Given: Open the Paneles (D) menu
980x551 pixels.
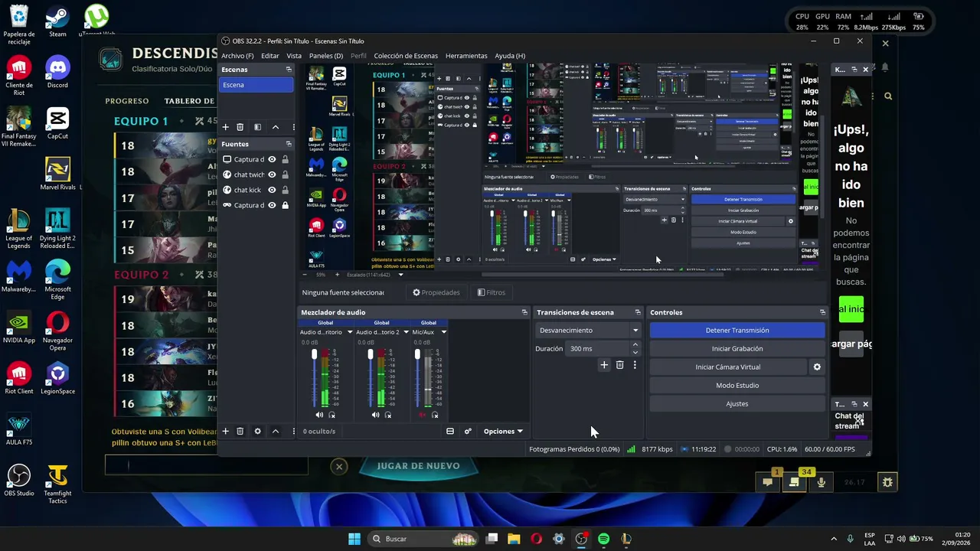Looking at the screenshot, I should (x=326, y=56).
